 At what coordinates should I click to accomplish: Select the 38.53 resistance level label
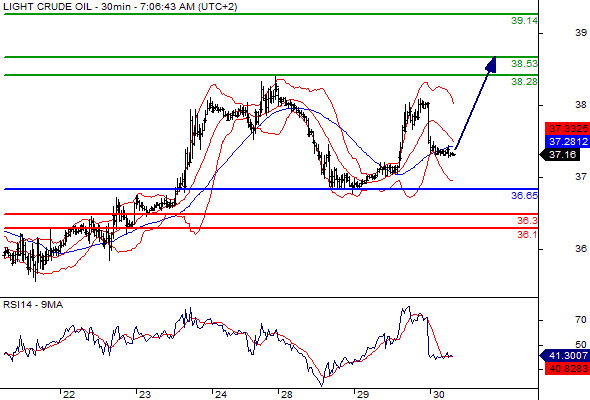(x=524, y=64)
